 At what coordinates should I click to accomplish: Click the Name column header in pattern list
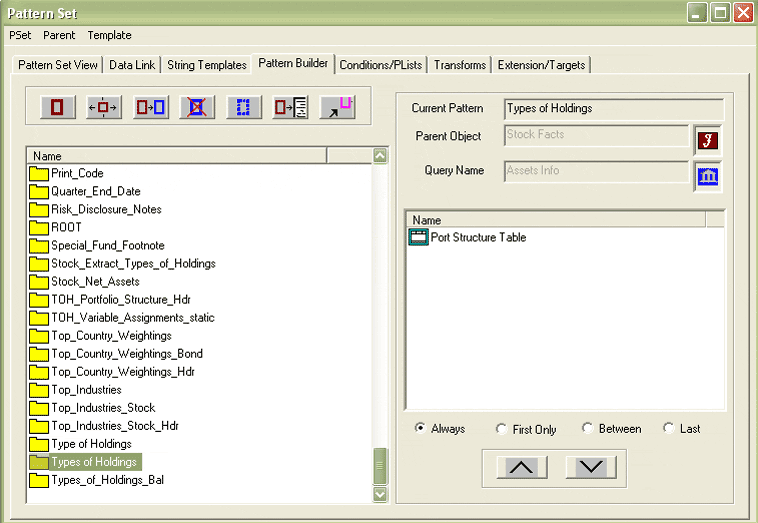click(177, 156)
